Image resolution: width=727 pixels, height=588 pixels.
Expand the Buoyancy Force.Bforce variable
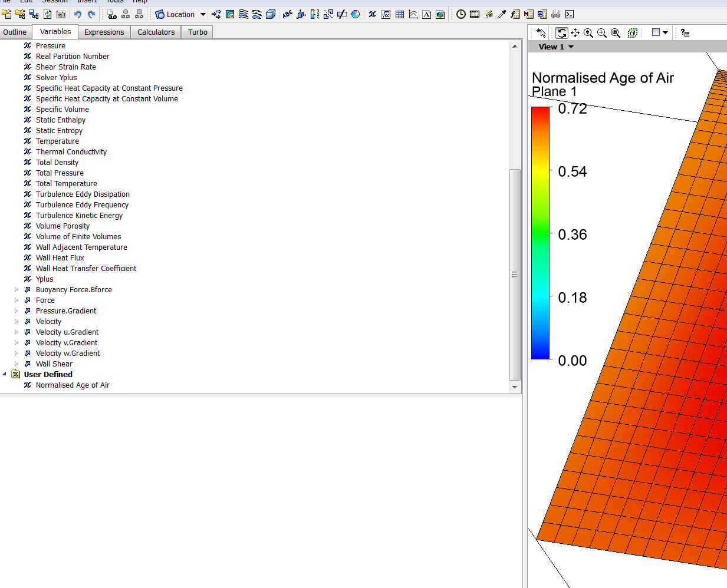16,289
